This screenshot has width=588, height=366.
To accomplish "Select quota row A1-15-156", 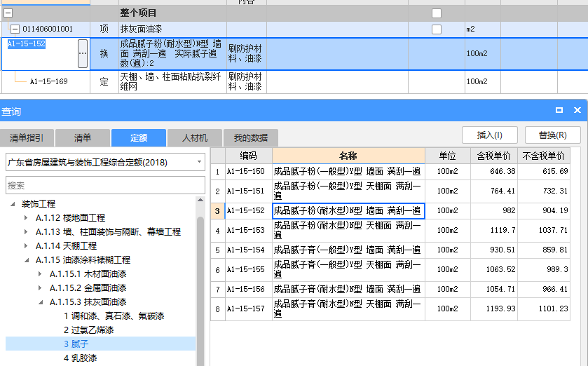I will pos(390,289).
